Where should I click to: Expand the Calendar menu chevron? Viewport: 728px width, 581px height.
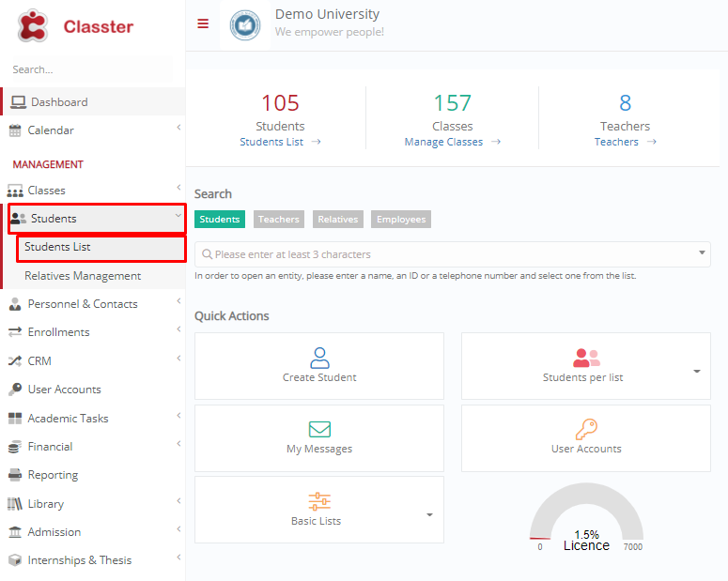coord(178,127)
